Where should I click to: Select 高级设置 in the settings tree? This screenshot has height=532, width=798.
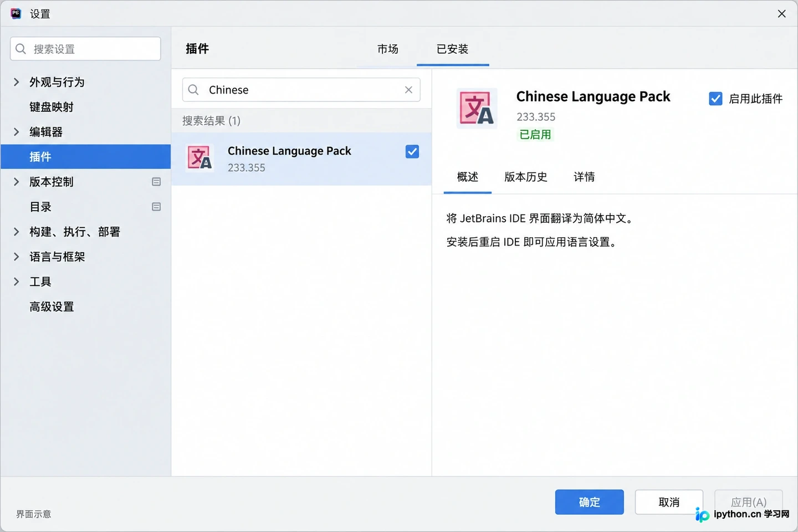(x=52, y=306)
